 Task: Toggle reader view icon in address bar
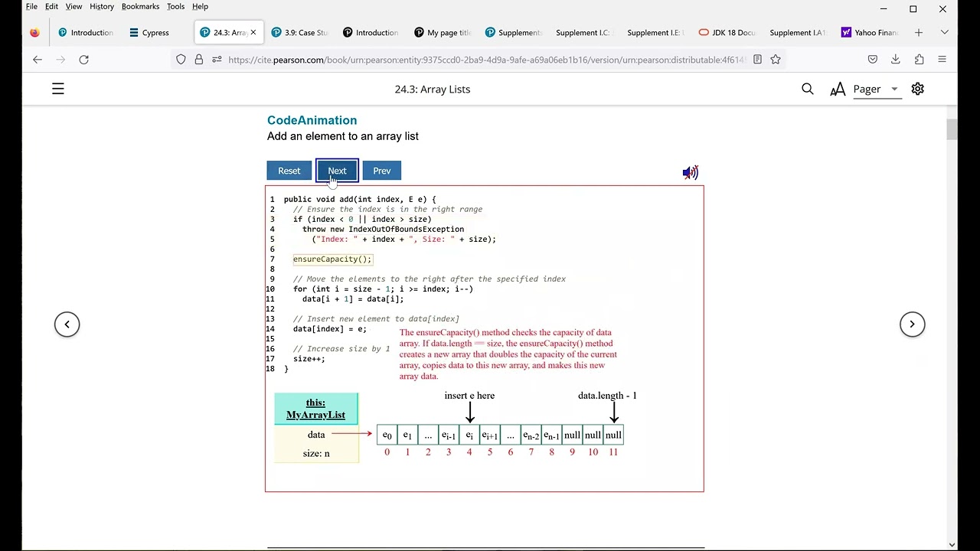[757, 60]
